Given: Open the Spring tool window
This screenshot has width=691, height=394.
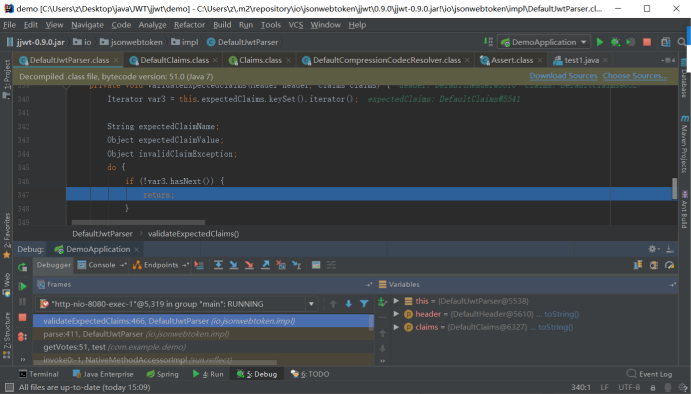Looking at the screenshot, I should pos(163,374).
